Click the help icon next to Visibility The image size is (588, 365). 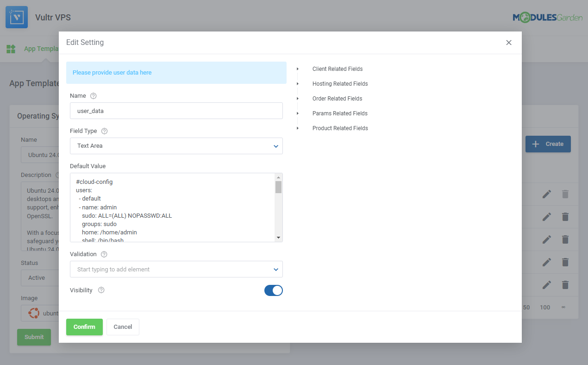(101, 290)
